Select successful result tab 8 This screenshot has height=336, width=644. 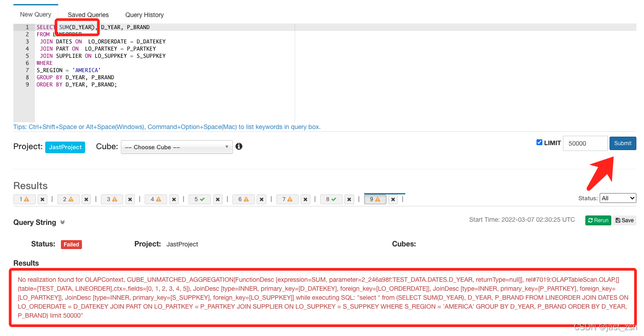point(331,199)
